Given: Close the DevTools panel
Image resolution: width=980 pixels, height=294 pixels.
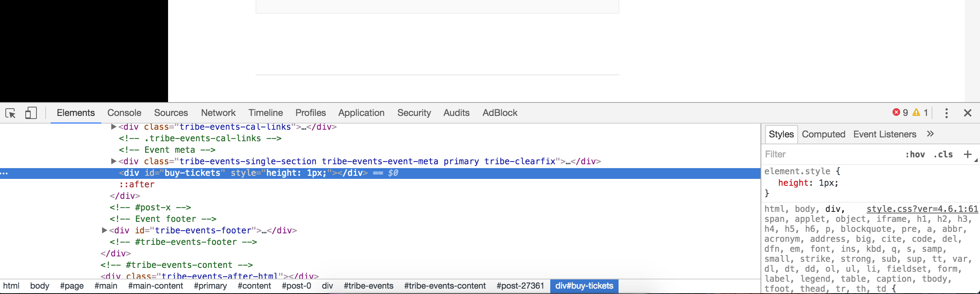Looking at the screenshot, I should [x=967, y=113].
